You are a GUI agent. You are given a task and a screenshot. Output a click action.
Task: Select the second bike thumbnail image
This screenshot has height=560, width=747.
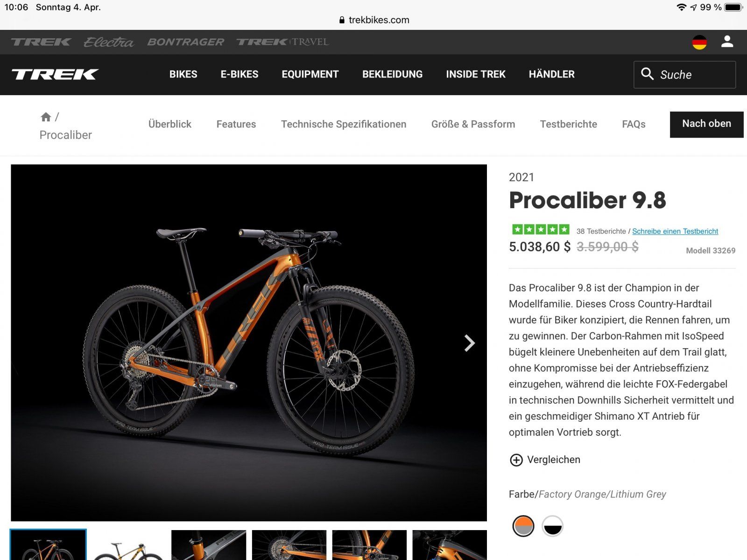[x=128, y=545]
